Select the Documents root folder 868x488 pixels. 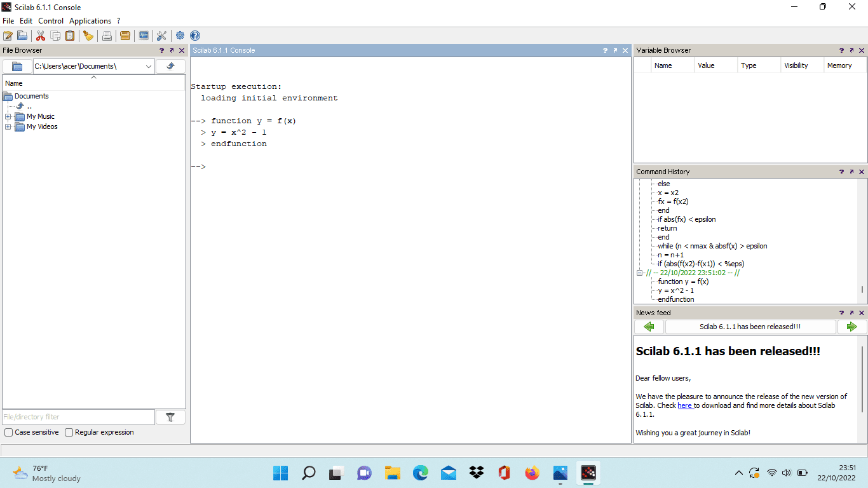click(32, 96)
